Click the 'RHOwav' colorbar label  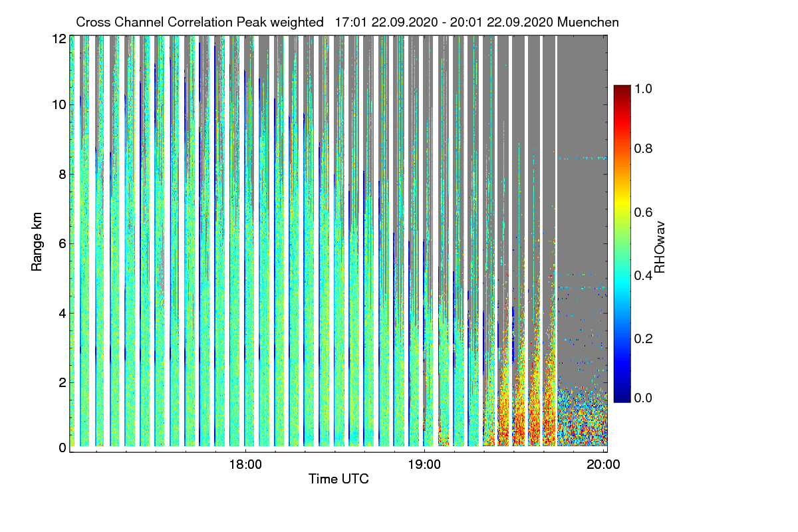point(660,247)
